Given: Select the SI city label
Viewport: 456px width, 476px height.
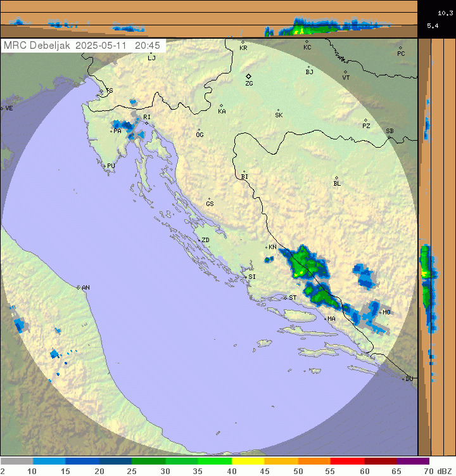Looking at the screenshot, I should click(x=252, y=277).
